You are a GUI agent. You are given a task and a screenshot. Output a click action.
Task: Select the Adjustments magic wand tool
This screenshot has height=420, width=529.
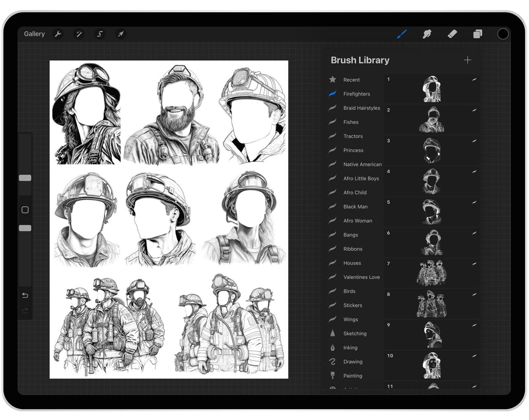[79, 34]
